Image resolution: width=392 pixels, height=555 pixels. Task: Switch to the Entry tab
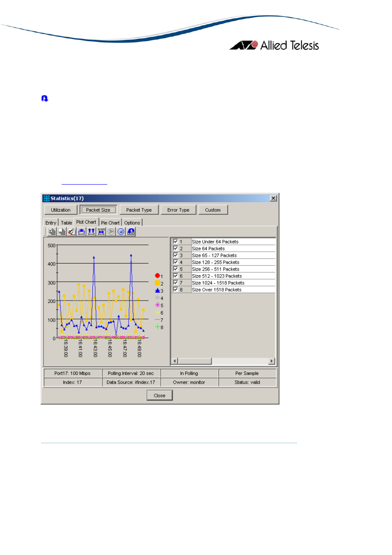click(x=51, y=223)
